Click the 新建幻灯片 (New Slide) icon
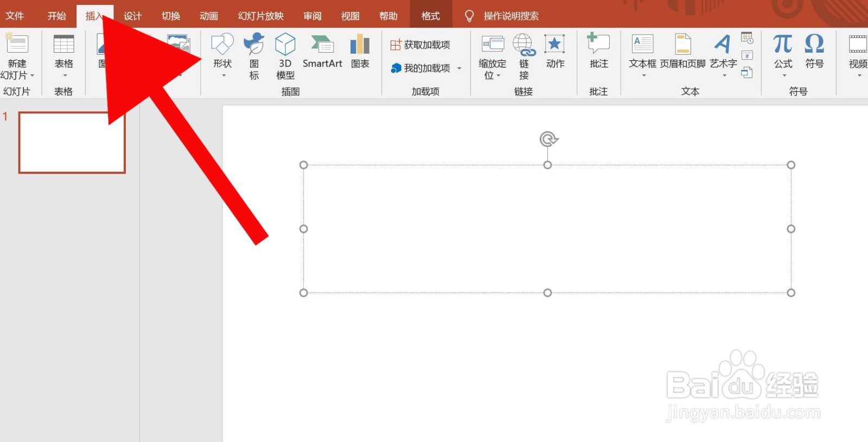 pyautogui.click(x=16, y=43)
